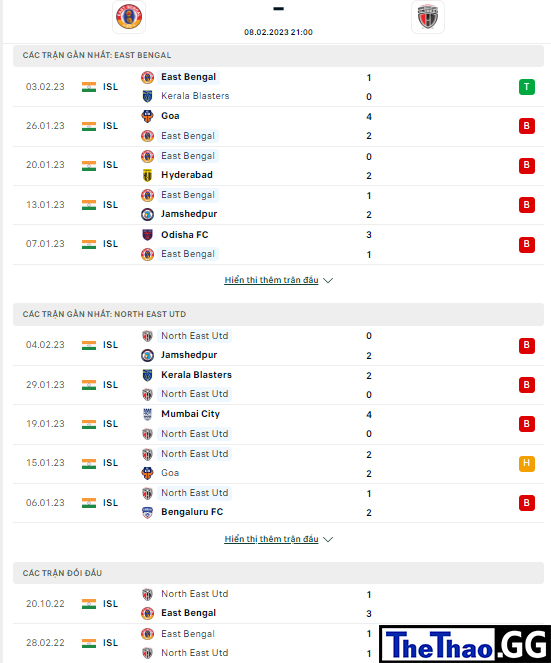Click the green T result badge
Image resolution: width=551 pixels, height=663 pixels.
click(526, 87)
